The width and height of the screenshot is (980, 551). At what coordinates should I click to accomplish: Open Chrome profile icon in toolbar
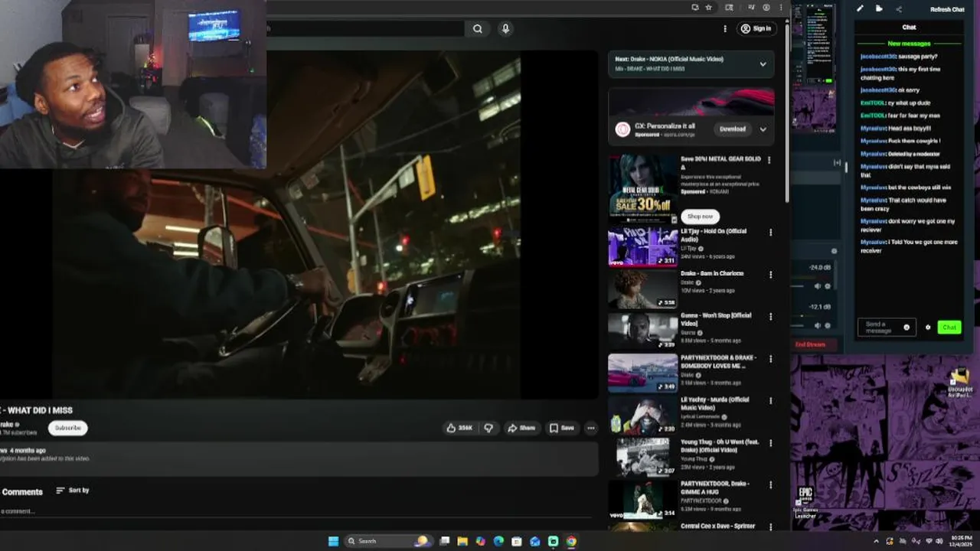pos(766,7)
